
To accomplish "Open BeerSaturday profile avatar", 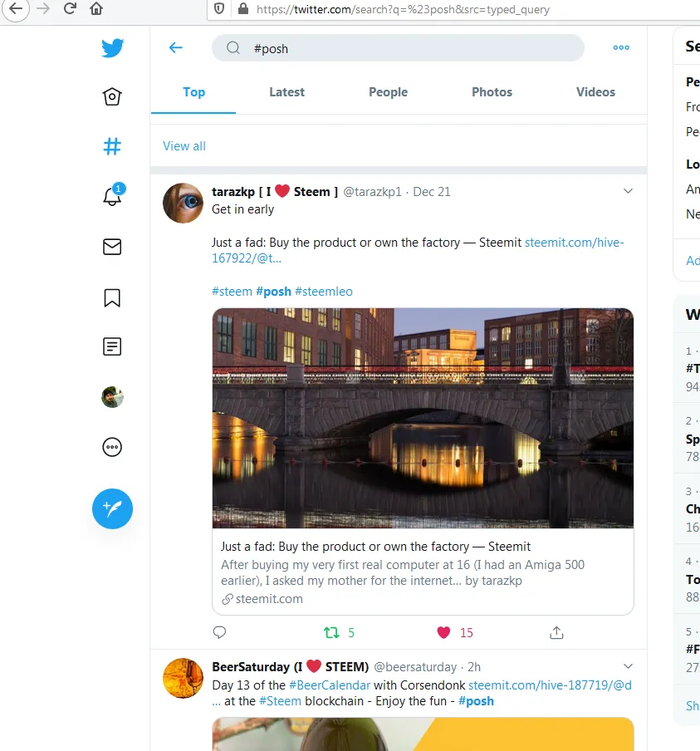I will pos(183,678).
